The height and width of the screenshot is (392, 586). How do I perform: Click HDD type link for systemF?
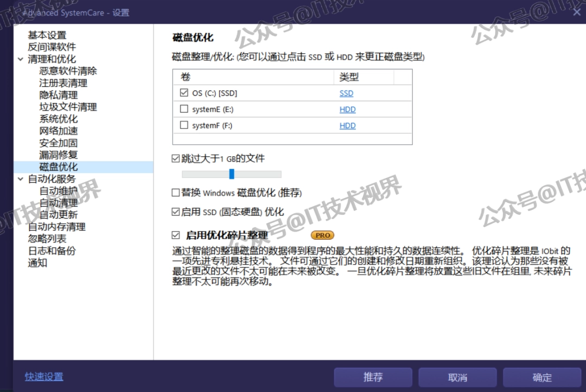point(348,126)
